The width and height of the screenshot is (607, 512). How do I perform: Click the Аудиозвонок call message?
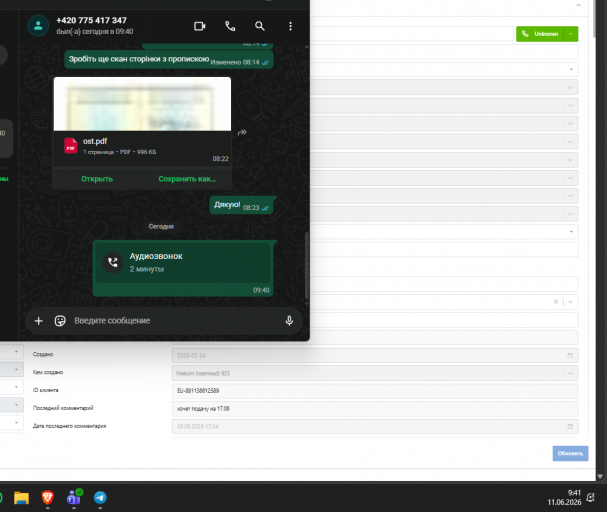183,268
